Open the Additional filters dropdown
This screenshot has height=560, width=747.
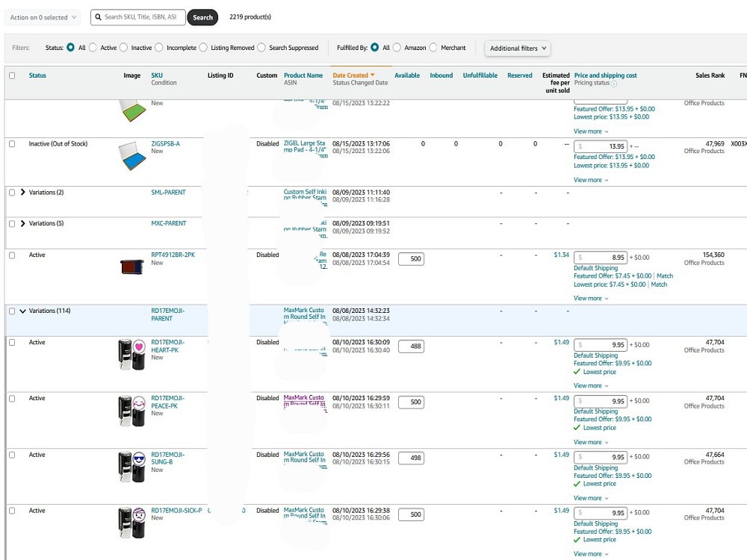(518, 48)
